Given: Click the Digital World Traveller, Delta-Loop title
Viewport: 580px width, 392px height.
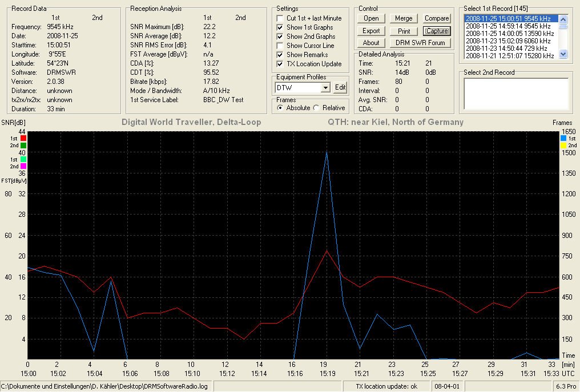Looking at the screenshot, I should 191,122.
